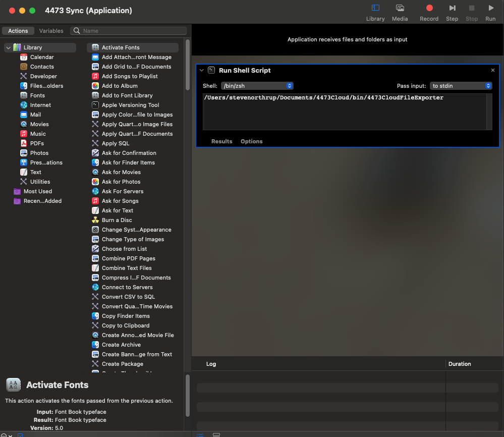The image size is (504, 437).
Task: Open the Pass input dropdown
Action: click(461, 86)
